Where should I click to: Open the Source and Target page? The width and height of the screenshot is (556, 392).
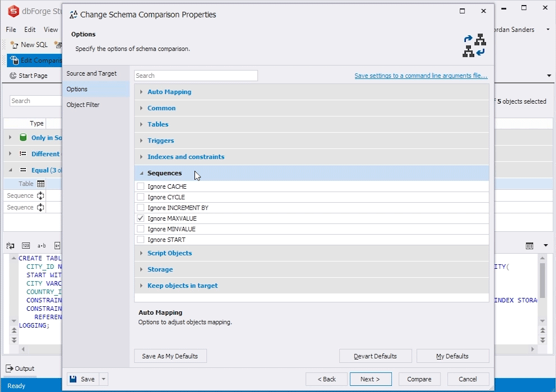tap(91, 73)
